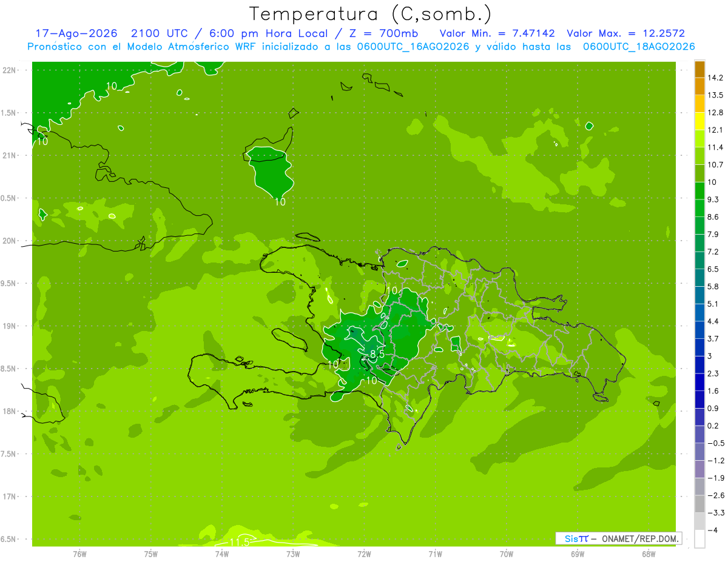Click the '0600UTC_18AGO2026' valid-until text
Screen dimensions: 728x562
tap(638, 47)
